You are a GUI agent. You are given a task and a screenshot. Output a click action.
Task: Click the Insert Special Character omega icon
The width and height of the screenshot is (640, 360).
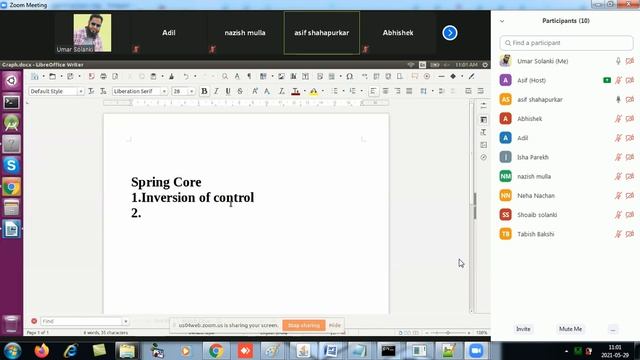coord(349,76)
